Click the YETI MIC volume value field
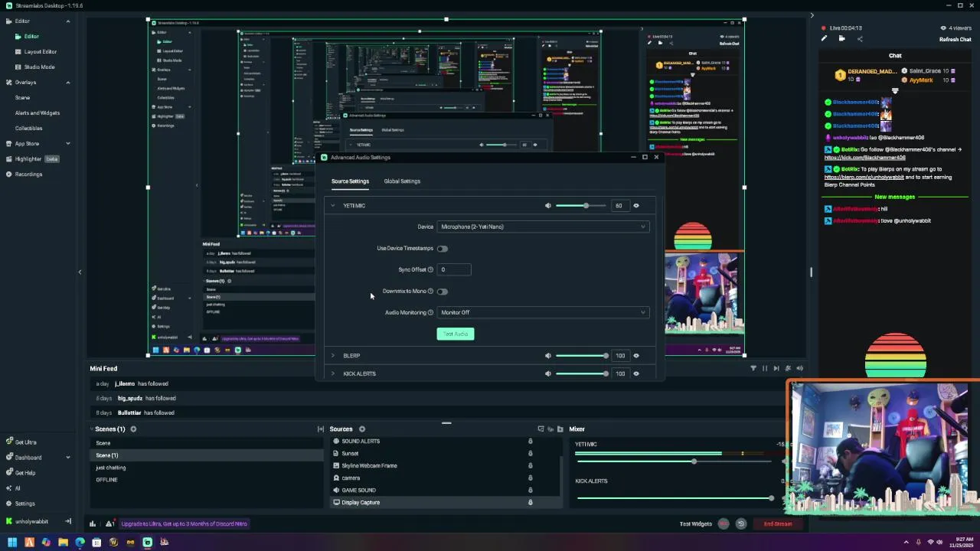 pyautogui.click(x=620, y=206)
